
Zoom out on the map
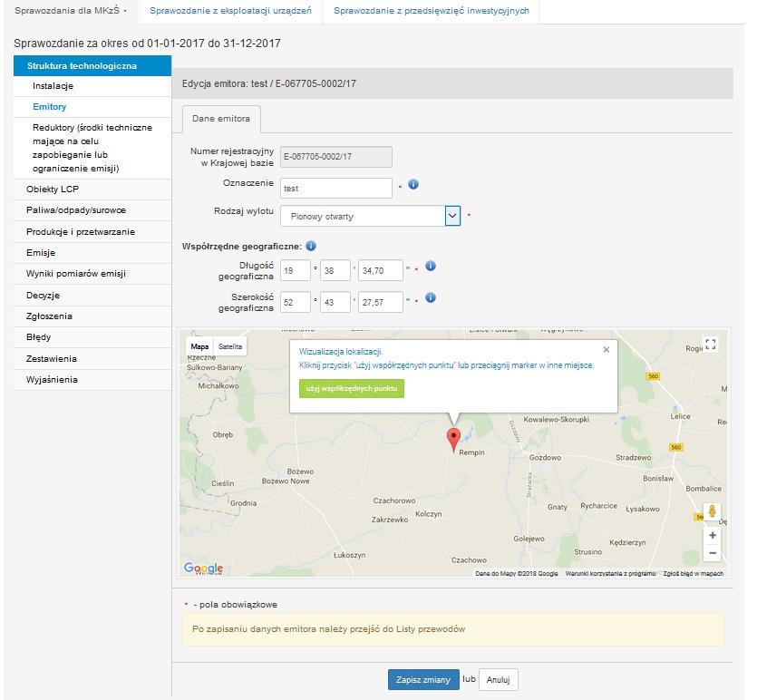[712, 553]
